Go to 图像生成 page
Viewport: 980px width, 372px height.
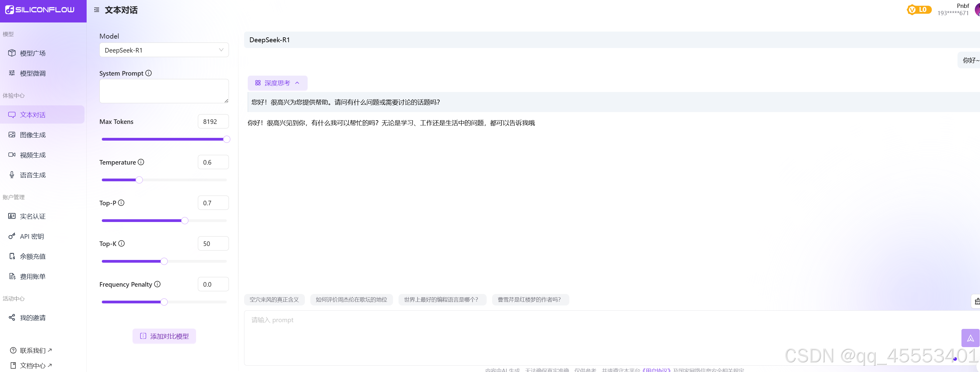33,135
